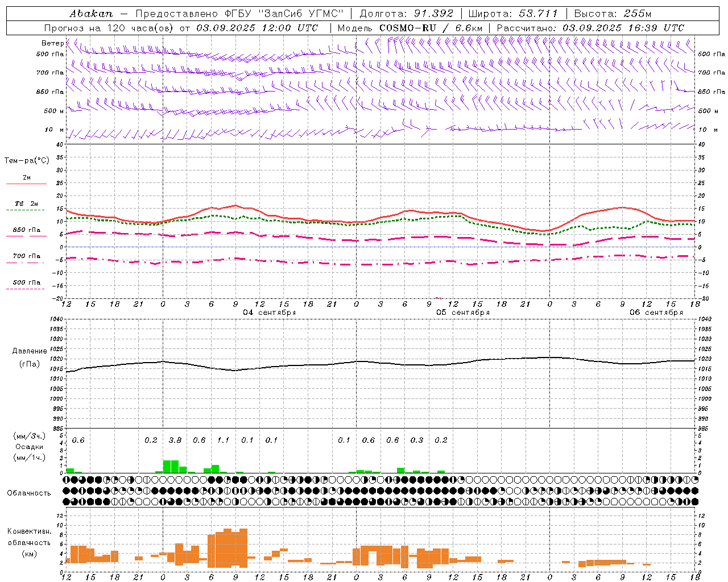Click the 850 гПа legend entry under Тем-ра

(27, 230)
